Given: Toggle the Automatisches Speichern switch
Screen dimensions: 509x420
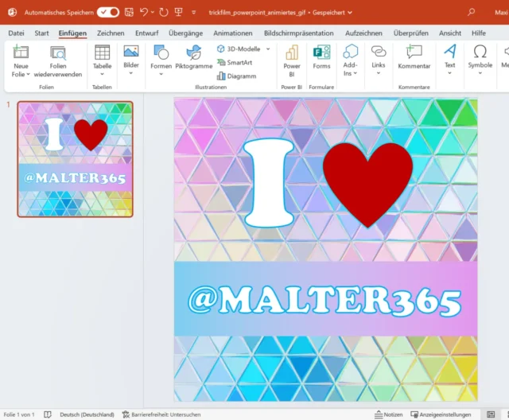Looking at the screenshot, I should click(x=107, y=13).
